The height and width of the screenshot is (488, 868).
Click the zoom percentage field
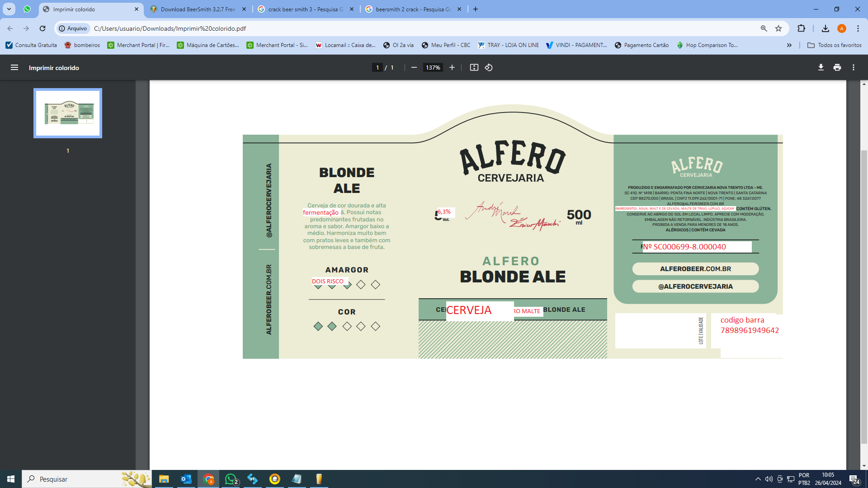433,67
